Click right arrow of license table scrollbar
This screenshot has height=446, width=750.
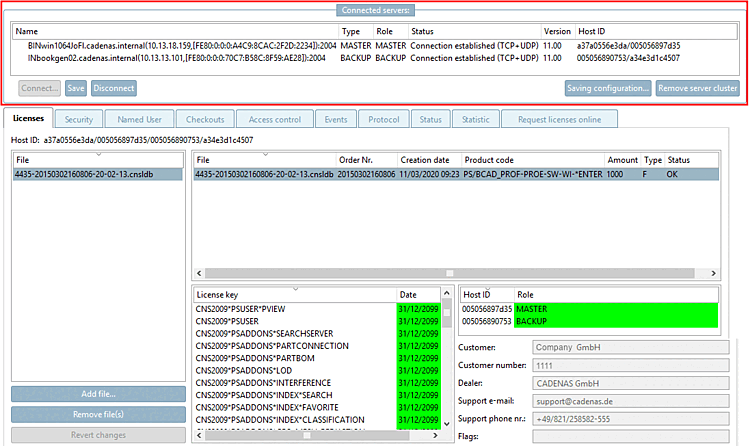pyautogui.click(x=713, y=273)
